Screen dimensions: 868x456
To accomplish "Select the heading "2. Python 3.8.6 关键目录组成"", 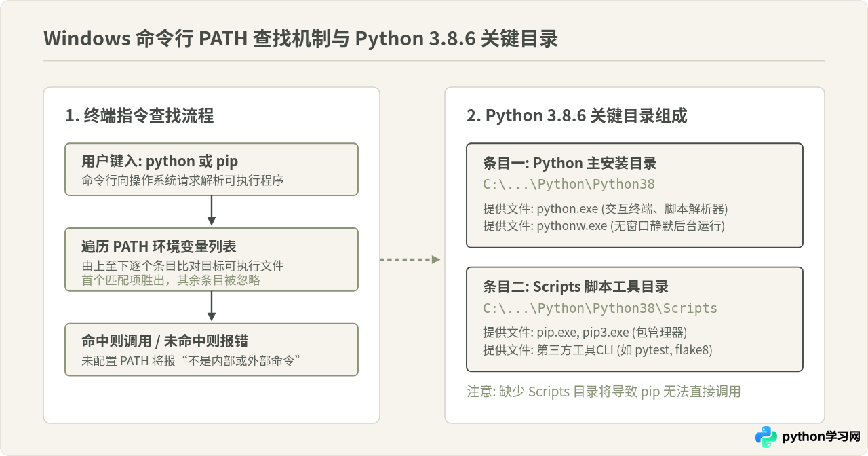I will tap(577, 116).
